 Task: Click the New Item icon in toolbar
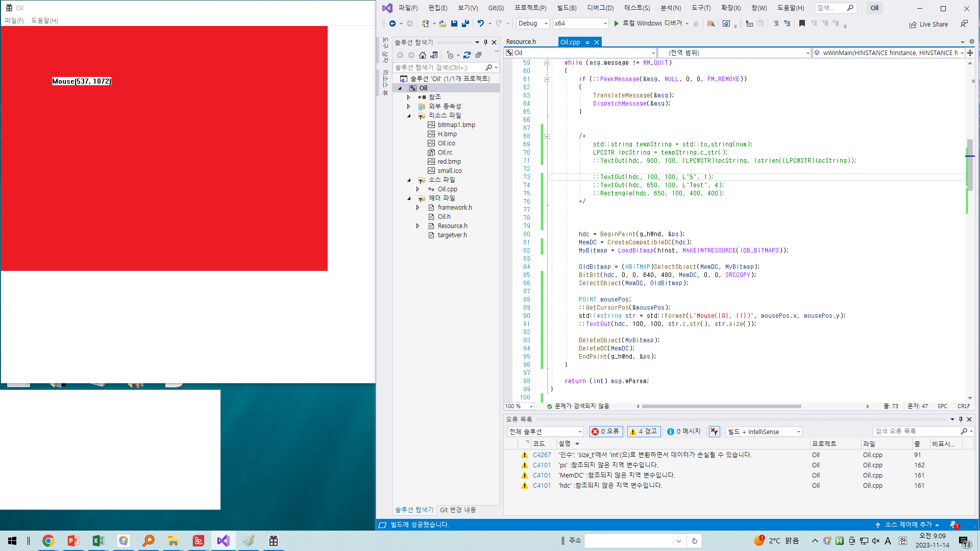[425, 23]
